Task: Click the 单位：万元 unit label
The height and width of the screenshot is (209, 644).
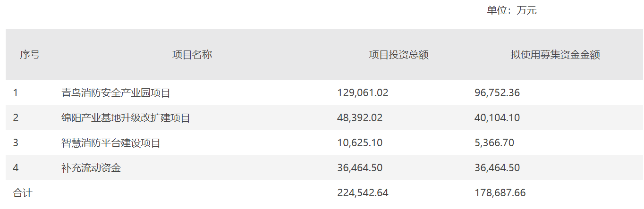Action: pos(512,10)
